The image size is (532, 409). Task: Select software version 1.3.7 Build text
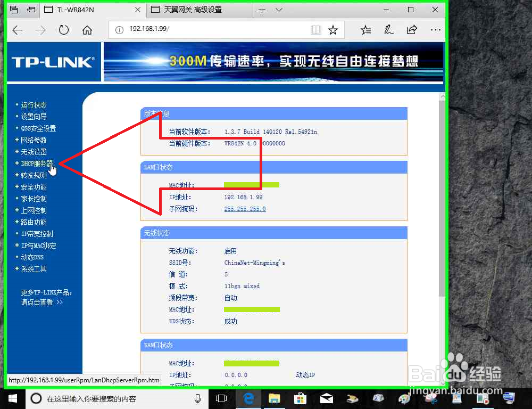(x=271, y=132)
